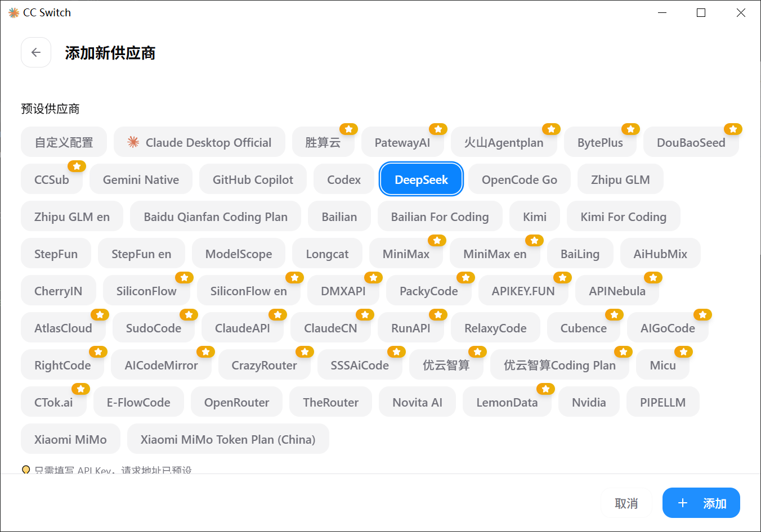Click the star badge on SiliconFlow preset
The width and height of the screenshot is (761, 532).
click(184, 278)
